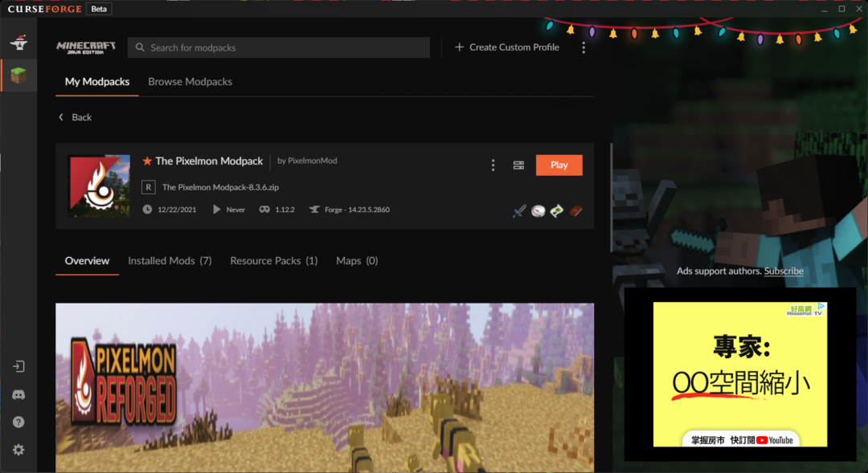The width and height of the screenshot is (868, 473).
Task: Click the Pixelmon Reforged banner image
Action: tap(325, 388)
